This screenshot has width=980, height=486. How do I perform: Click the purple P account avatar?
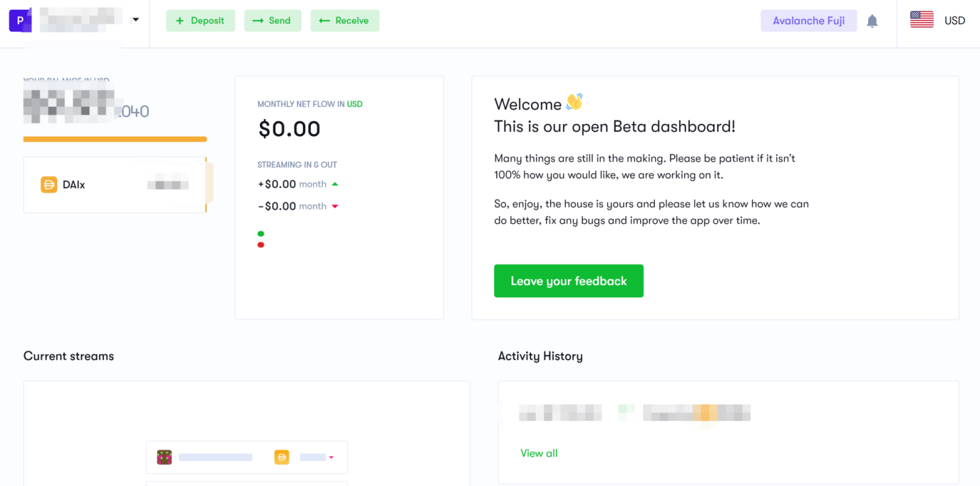point(20,21)
